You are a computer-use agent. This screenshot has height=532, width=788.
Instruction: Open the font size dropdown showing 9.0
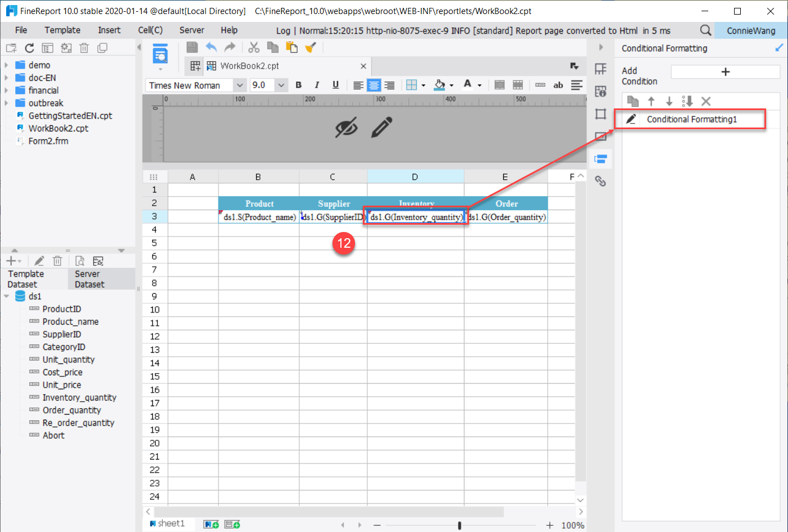[x=281, y=85]
